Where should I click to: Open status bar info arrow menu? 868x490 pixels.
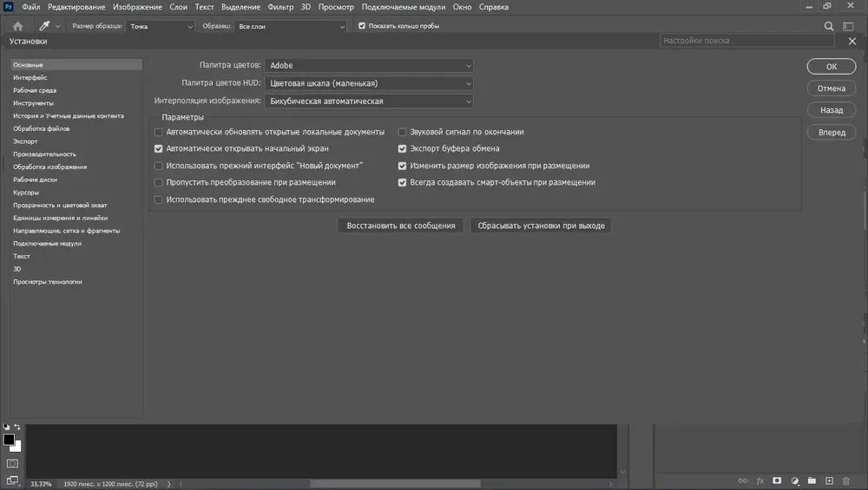click(x=169, y=484)
